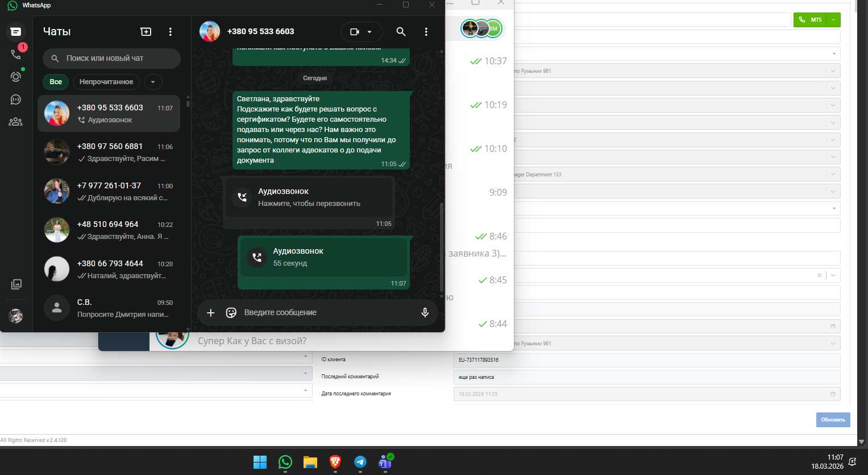Image resolution: width=868 pixels, height=475 pixels.
Task: Open the taskbar clock showing 11:07
Action: 827,462
